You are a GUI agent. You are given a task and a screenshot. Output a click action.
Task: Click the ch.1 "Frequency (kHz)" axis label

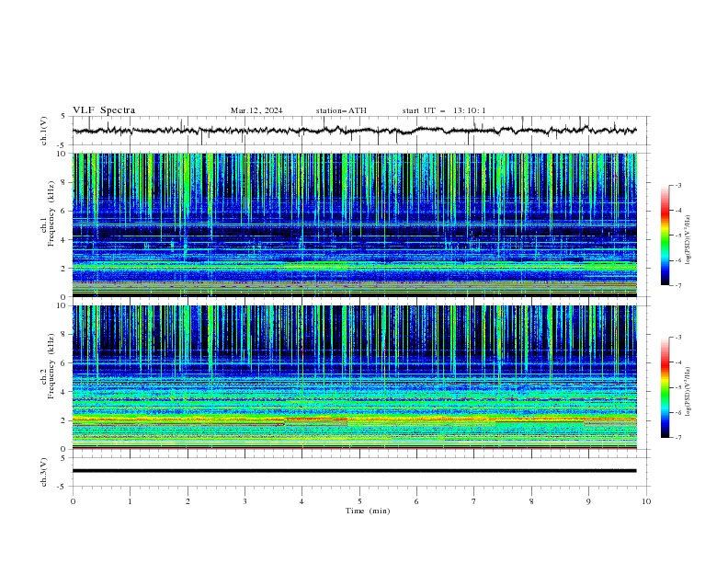pyautogui.click(x=51, y=213)
